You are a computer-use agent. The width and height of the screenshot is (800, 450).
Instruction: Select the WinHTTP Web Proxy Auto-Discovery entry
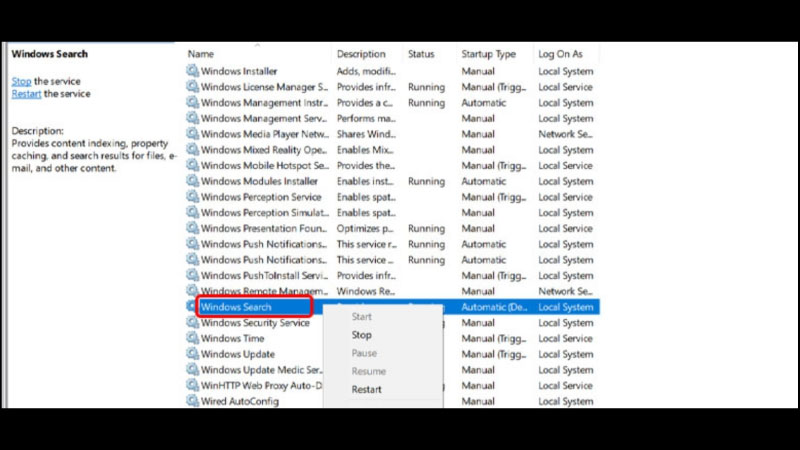[x=264, y=385]
